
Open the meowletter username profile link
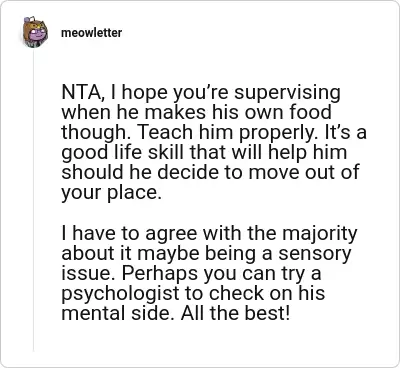pos(91,33)
